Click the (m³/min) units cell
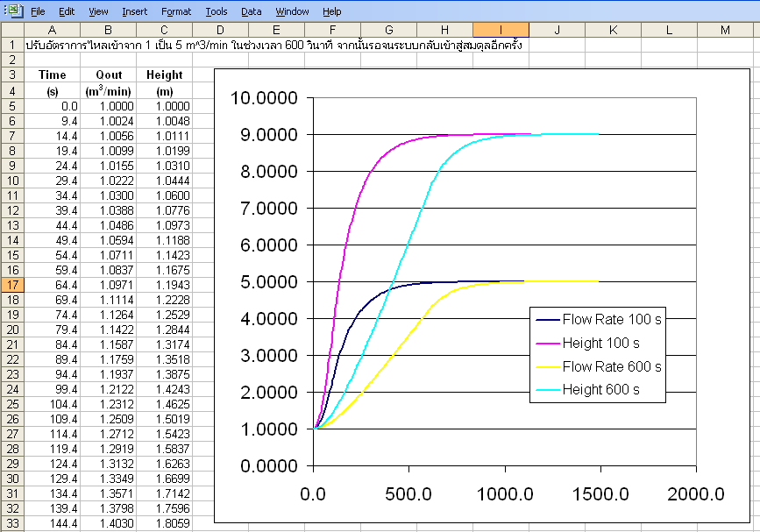Screen dimensions: 760x532 click(x=108, y=91)
